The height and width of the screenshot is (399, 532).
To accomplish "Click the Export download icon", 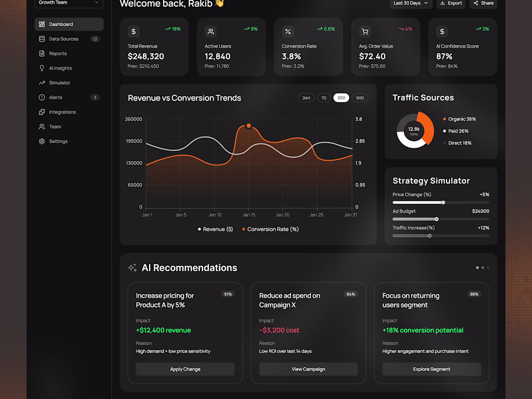I will (x=443, y=3).
